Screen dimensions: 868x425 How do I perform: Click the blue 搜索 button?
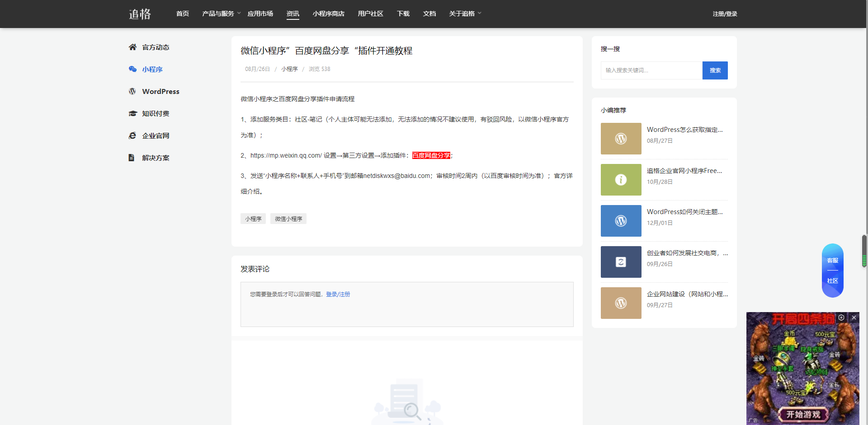tap(715, 70)
